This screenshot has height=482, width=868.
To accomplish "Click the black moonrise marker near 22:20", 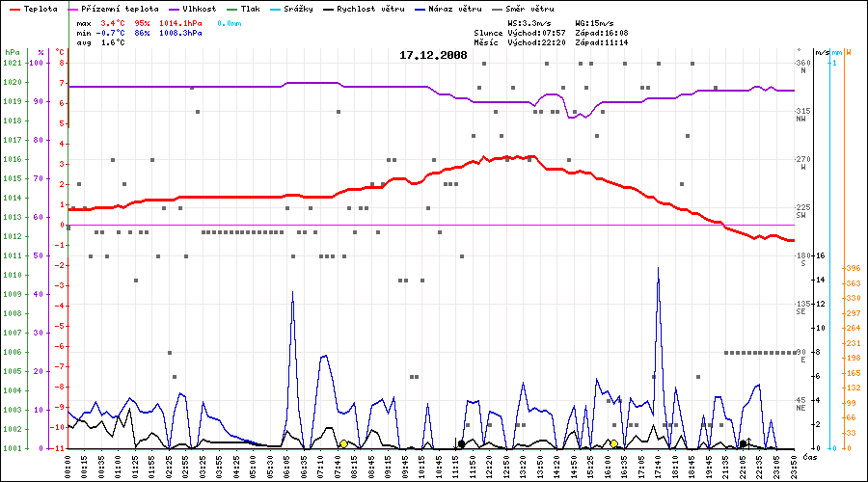I will pos(743,443).
